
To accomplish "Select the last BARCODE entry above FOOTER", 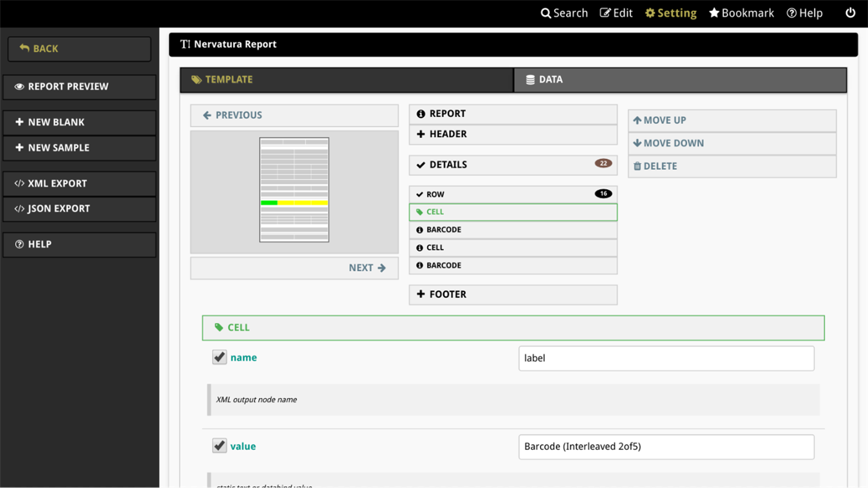I will click(513, 266).
